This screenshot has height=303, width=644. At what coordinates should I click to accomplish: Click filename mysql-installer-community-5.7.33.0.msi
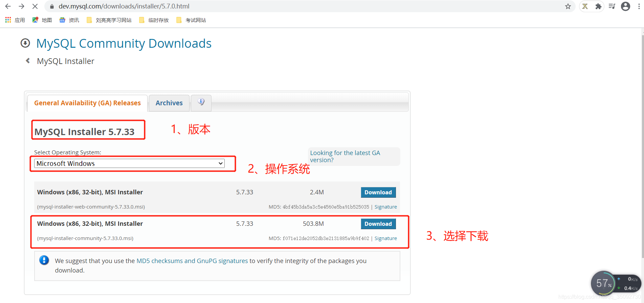85,238
